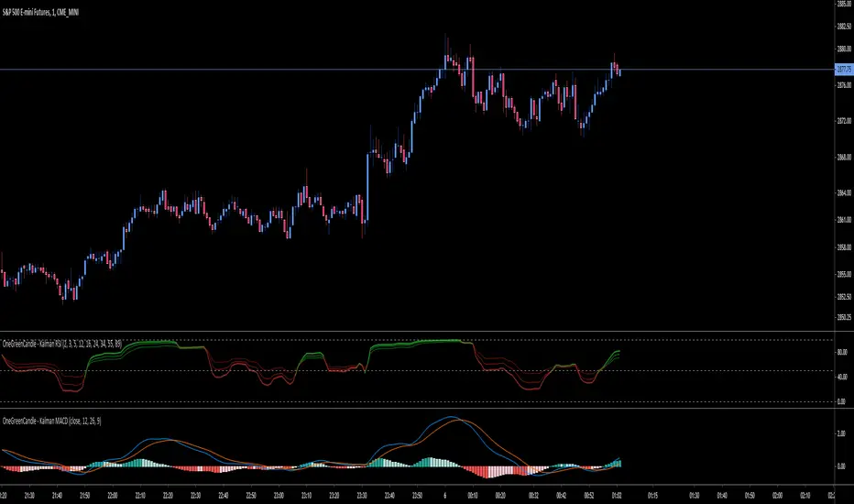Screen dimensions: 854x504
Task: Click the 22:00 time axis label
Action: point(112,496)
